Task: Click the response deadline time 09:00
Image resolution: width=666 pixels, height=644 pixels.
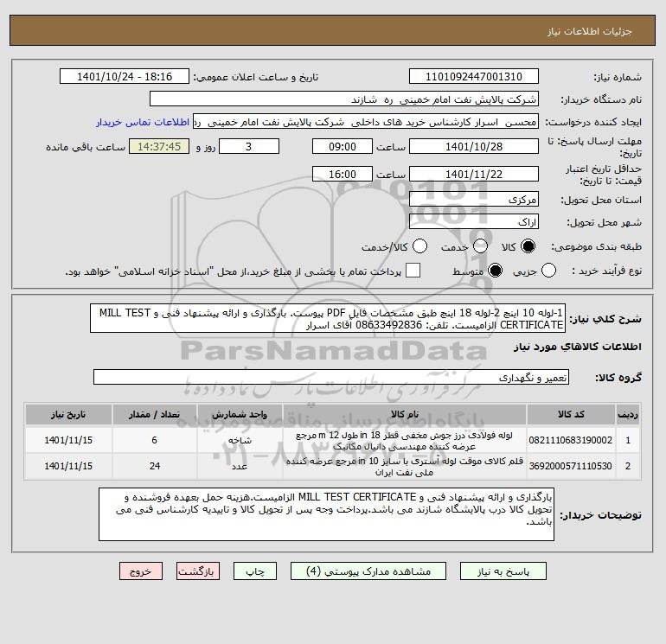Action: (x=343, y=146)
